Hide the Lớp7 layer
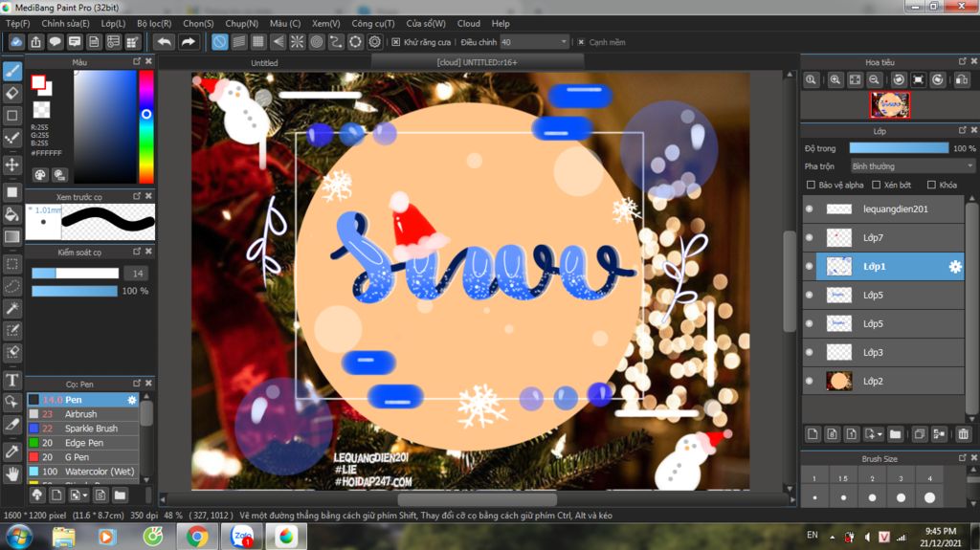The width and height of the screenshot is (980, 550). pyautogui.click(x=810, y=237)
